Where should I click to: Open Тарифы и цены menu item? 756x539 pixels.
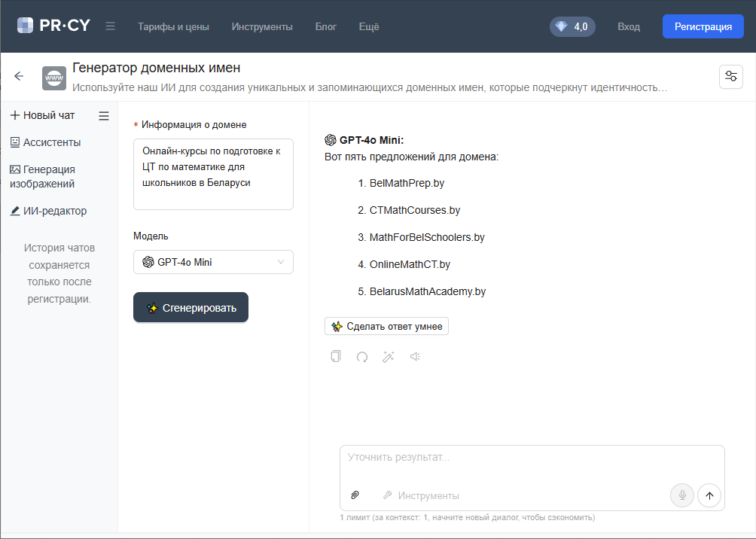coord(173,26)
